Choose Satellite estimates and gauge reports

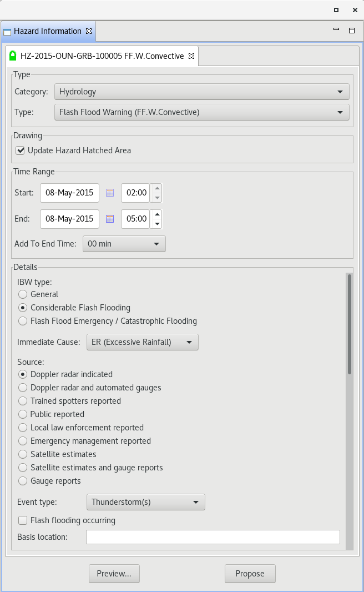[23, 468]
